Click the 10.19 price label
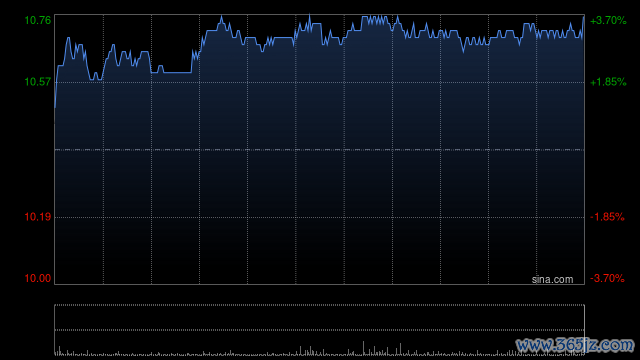 click(38, 217)
